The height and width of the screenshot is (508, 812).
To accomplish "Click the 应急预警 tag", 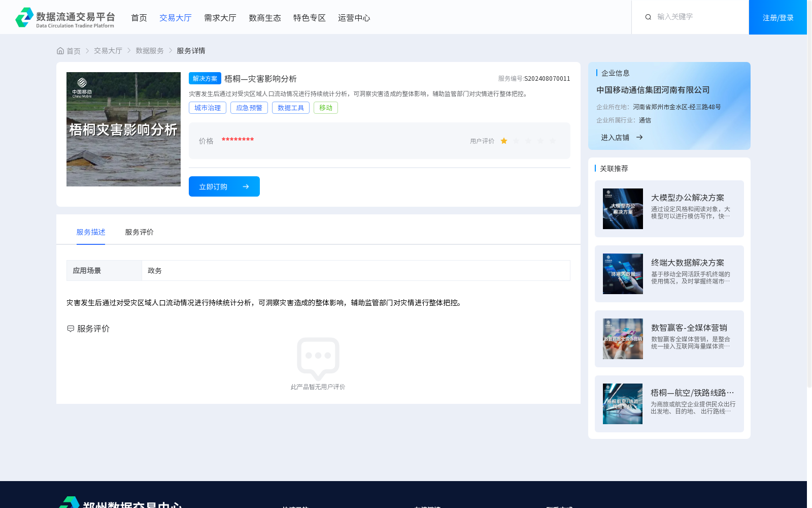I will [249, 108].
